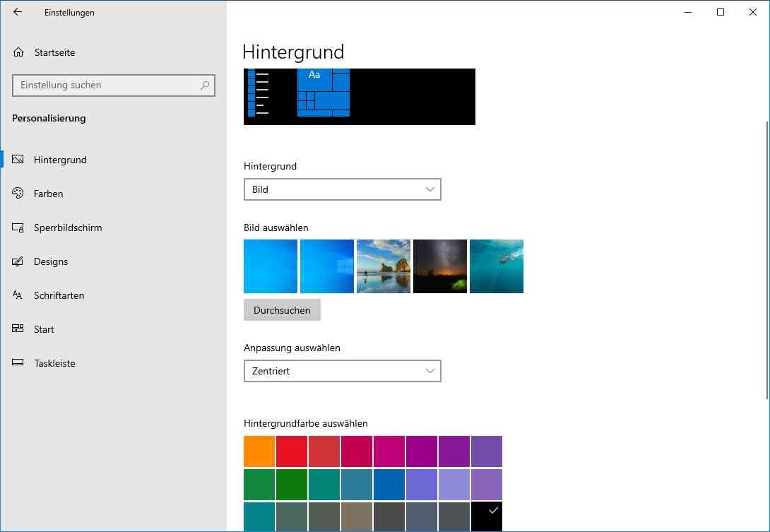Click the Taskleiste bar icon
Viewport: 770px width, 532px height.
point(18,362)
